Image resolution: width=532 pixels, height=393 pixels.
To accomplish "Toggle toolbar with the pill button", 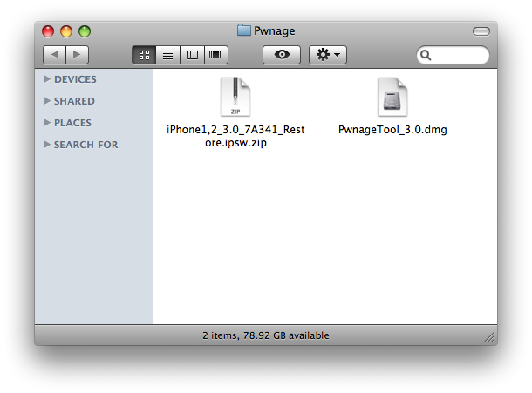I will coord(481,31).
